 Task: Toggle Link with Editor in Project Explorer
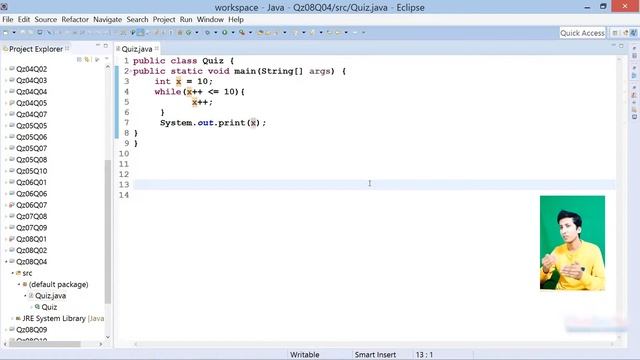87,60
